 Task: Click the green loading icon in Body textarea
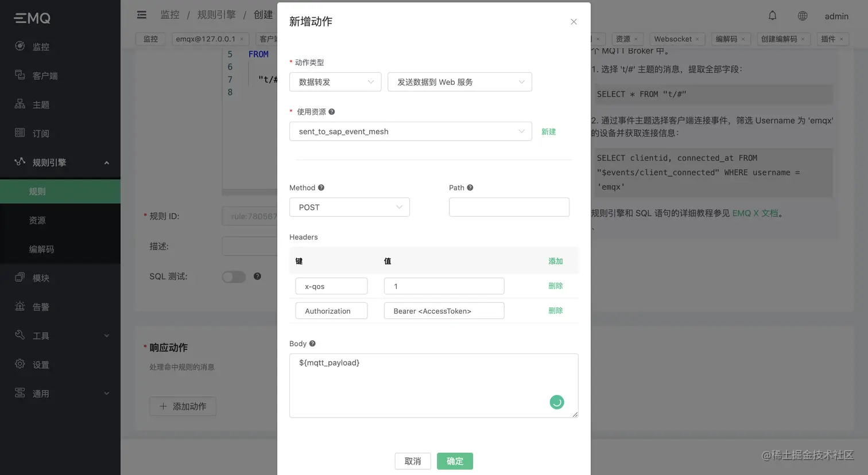(x=557, y=402)
